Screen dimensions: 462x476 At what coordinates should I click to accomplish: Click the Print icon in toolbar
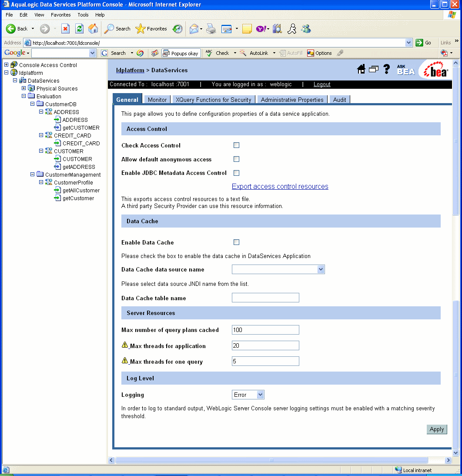[211, 29]
